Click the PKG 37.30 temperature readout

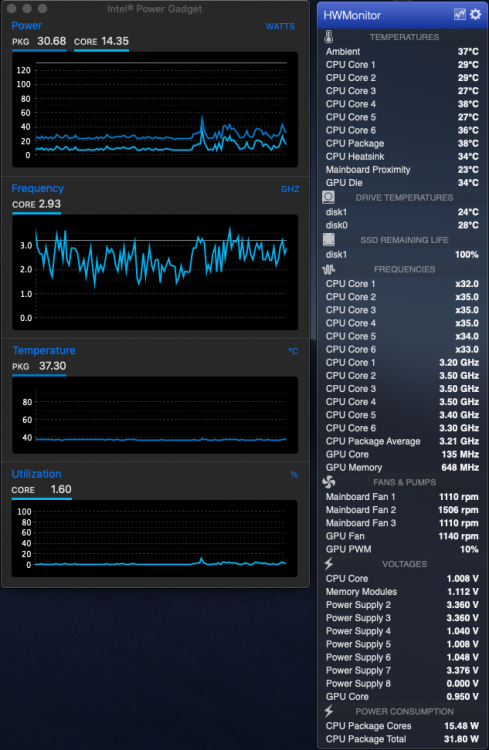pos(39,366)
